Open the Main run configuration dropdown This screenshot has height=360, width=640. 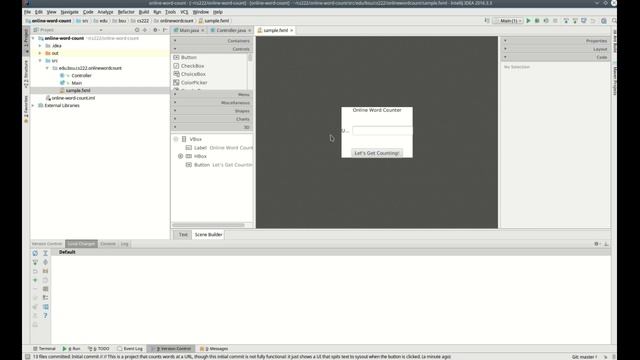tap(508, 20)
